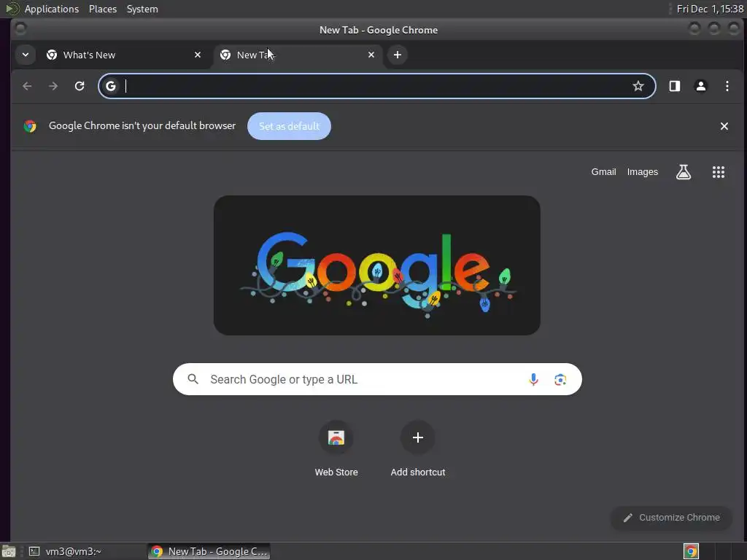
Task: Click the Google G icon in address bar
Action: click(111, 86)
